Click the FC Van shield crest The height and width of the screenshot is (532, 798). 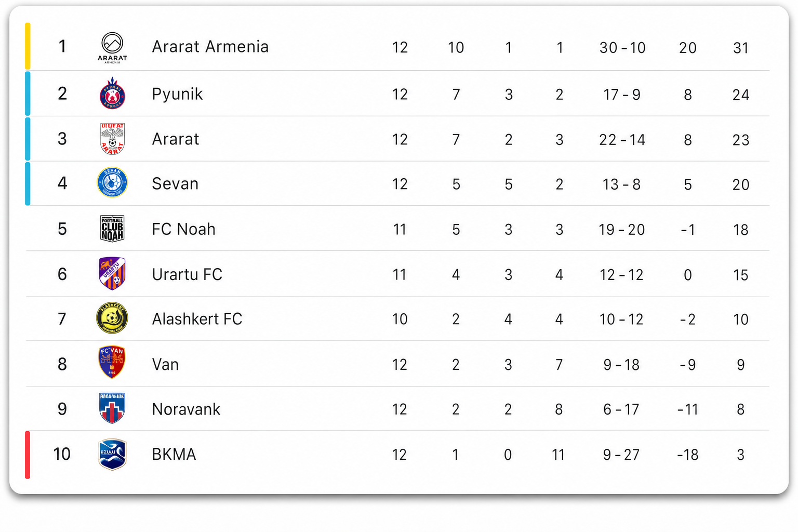tap(112, 362)
